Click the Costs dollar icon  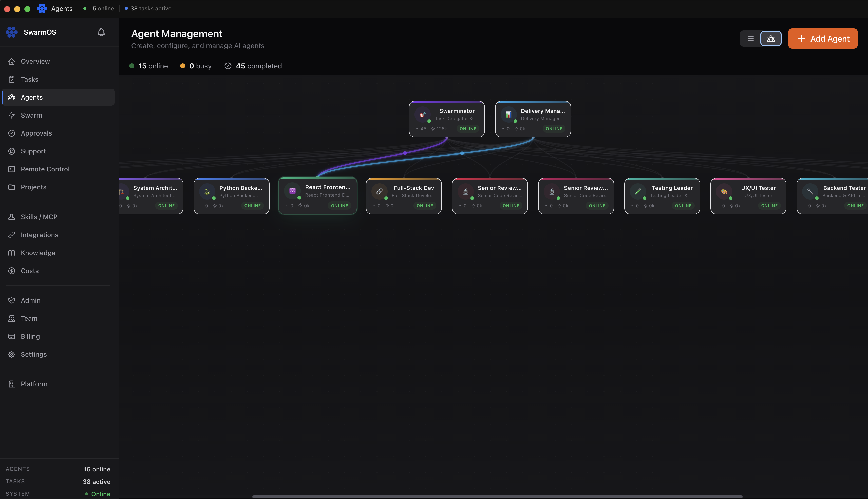[x=12, y=271]
